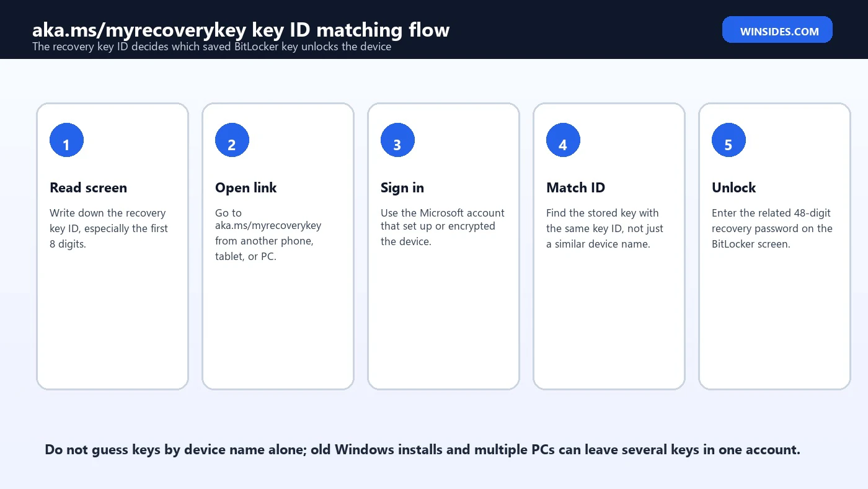Image resolution: width=868 pixels, height=489 pixels.
Task: Click the 'aka.ms/myrecoverykey key ID matching flow' title
Action: [241, 29]
